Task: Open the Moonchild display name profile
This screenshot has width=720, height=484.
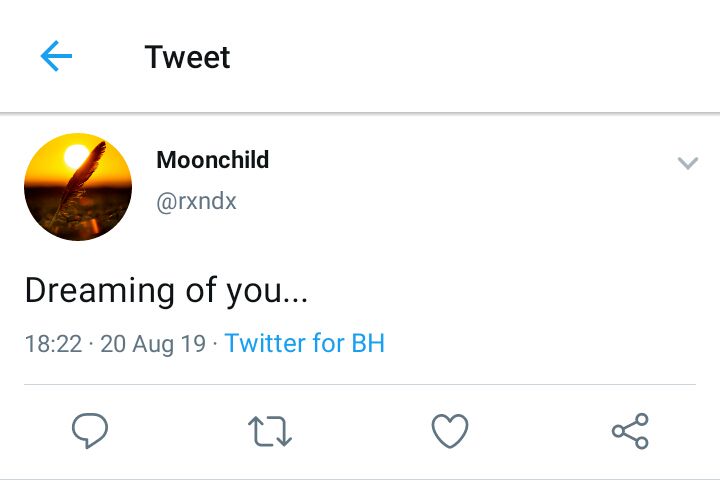Action: (x=213, y=160)
